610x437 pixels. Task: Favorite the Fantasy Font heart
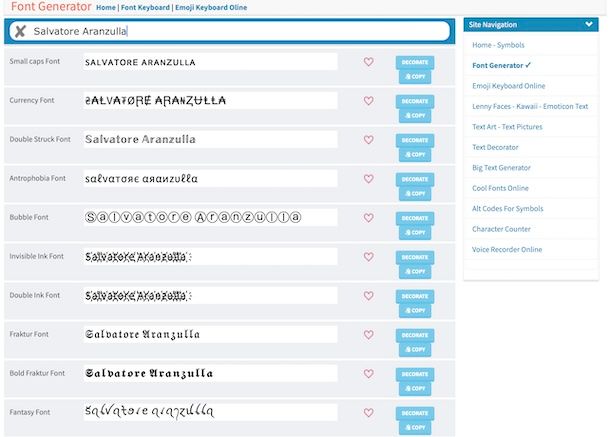(x=368, y=412)
